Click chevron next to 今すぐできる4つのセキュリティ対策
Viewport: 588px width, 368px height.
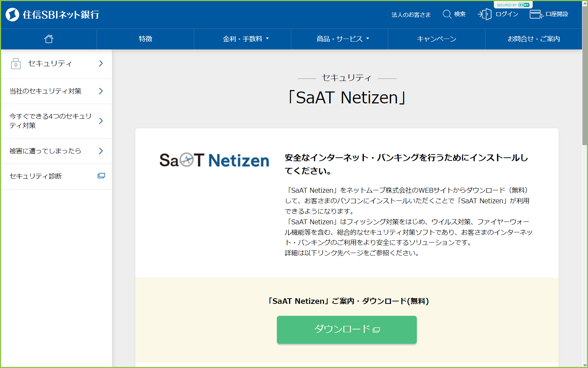click(x=101, y=121)
